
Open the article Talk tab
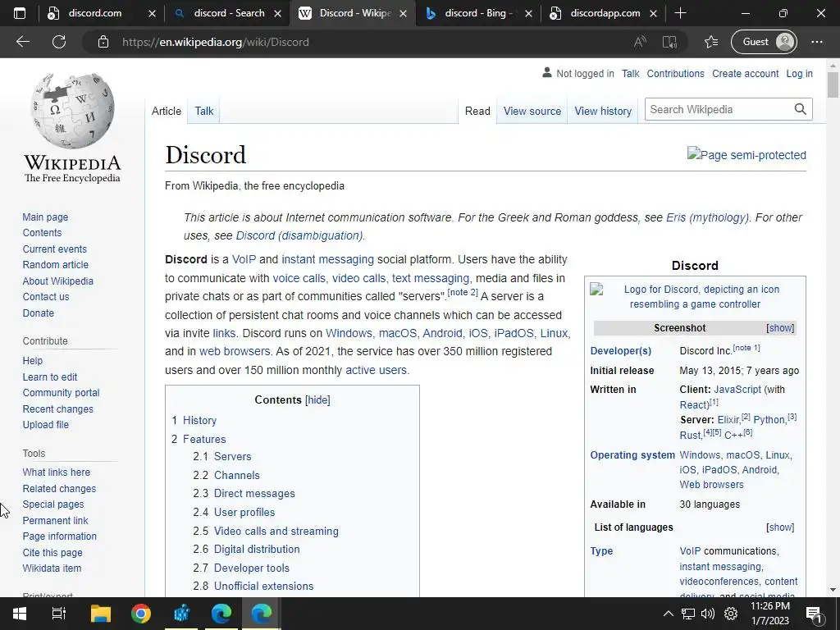pos(203,111)
